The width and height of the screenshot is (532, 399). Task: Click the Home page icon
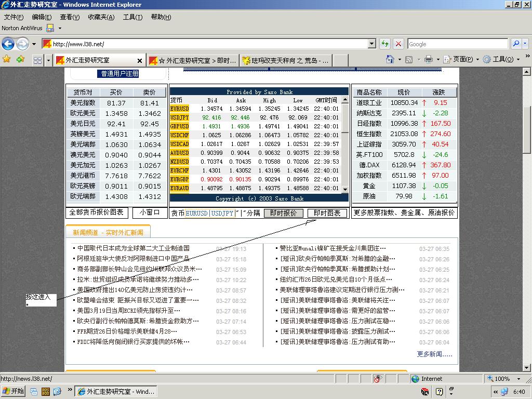390,59
